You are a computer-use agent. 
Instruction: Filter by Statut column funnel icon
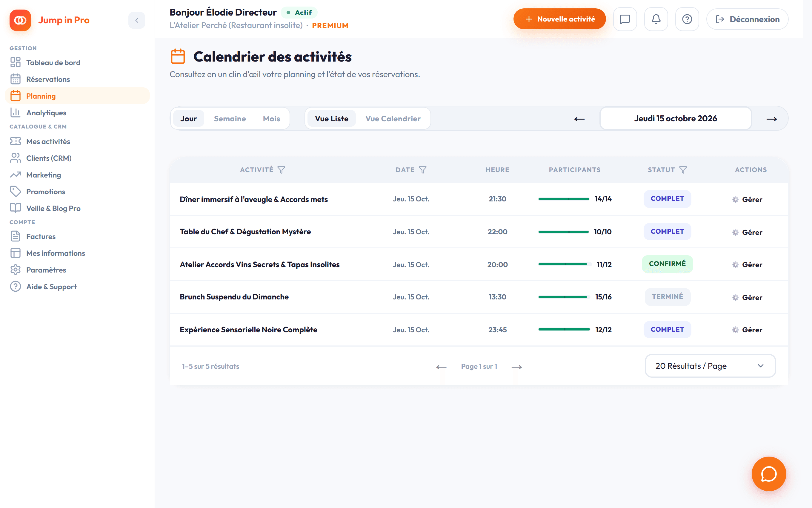click(683, 170)
